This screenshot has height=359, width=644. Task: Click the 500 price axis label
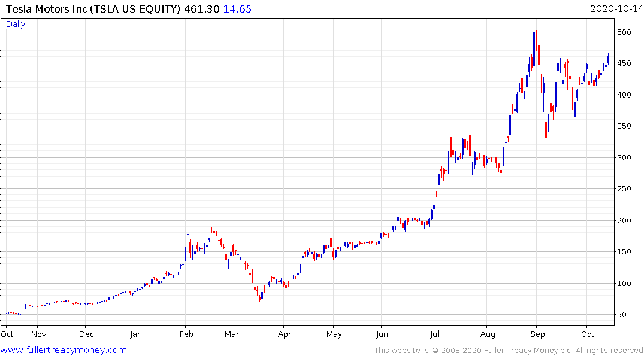pos(624,32)
